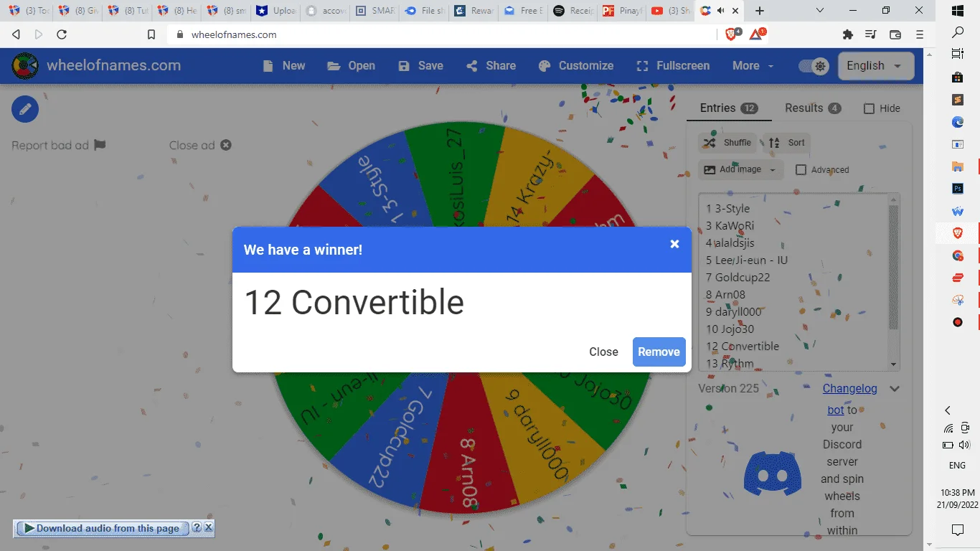Click the Windows Start button
The height and width of the screenshot is (551, 980).
pyautogui.click(x=958, y=11)
